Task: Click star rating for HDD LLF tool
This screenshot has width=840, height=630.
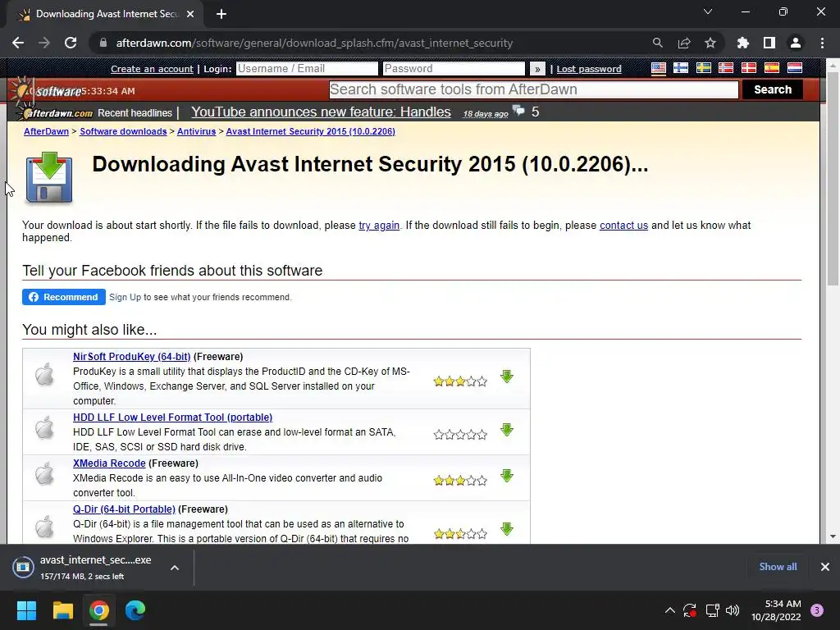Action: [x=460, y=435]
